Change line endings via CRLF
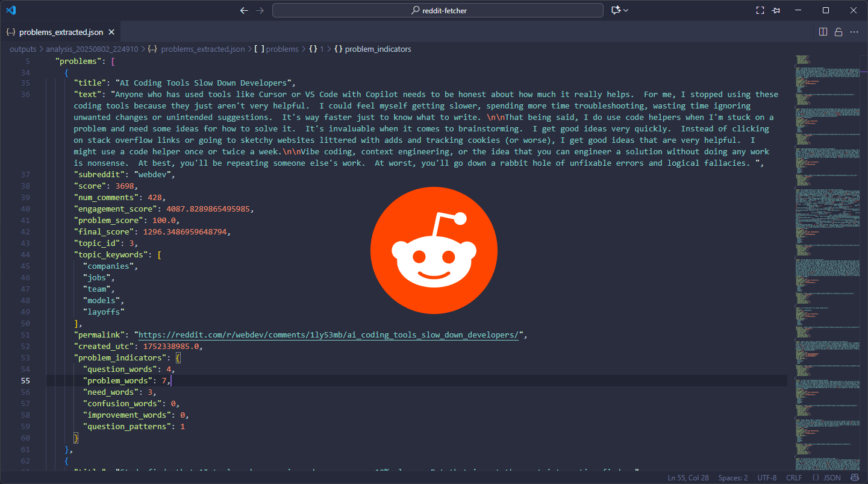This screenshot has height=484, width=868. point(794,478)
